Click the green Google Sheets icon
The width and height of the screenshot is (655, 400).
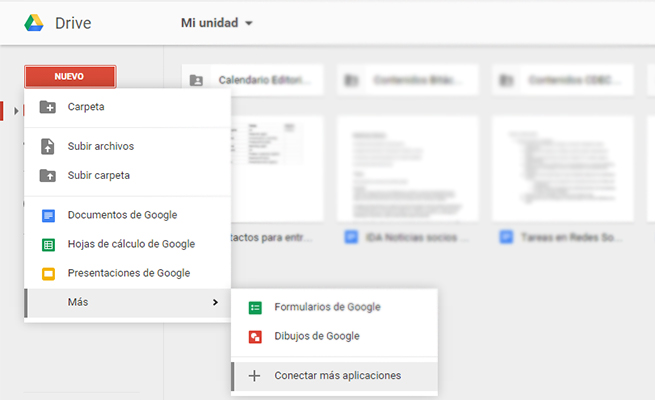(x=48, y=245)
